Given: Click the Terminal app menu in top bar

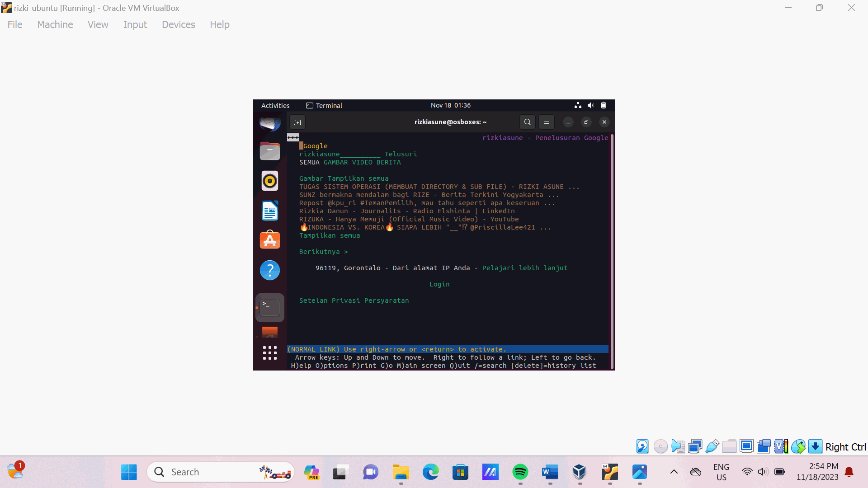Looking at the screenshot, I should tap(324, 105).
